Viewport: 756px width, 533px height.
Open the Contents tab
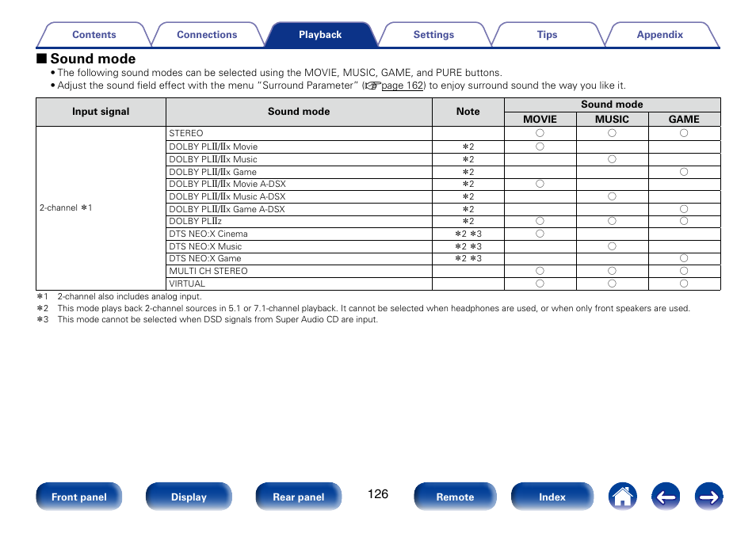[94, 35]
